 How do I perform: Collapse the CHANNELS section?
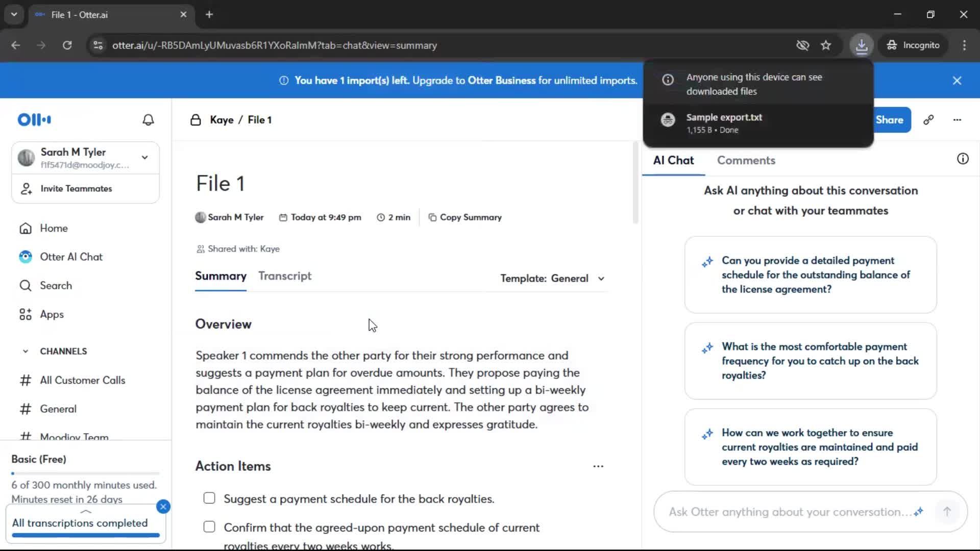25,351
